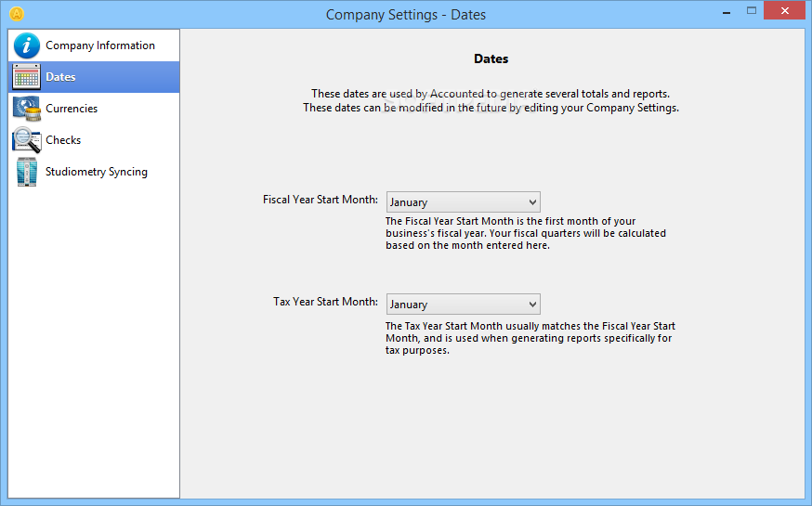Screen dimensions: 812x506
Task: Click the Dates calendar icon
Action: 26,77
